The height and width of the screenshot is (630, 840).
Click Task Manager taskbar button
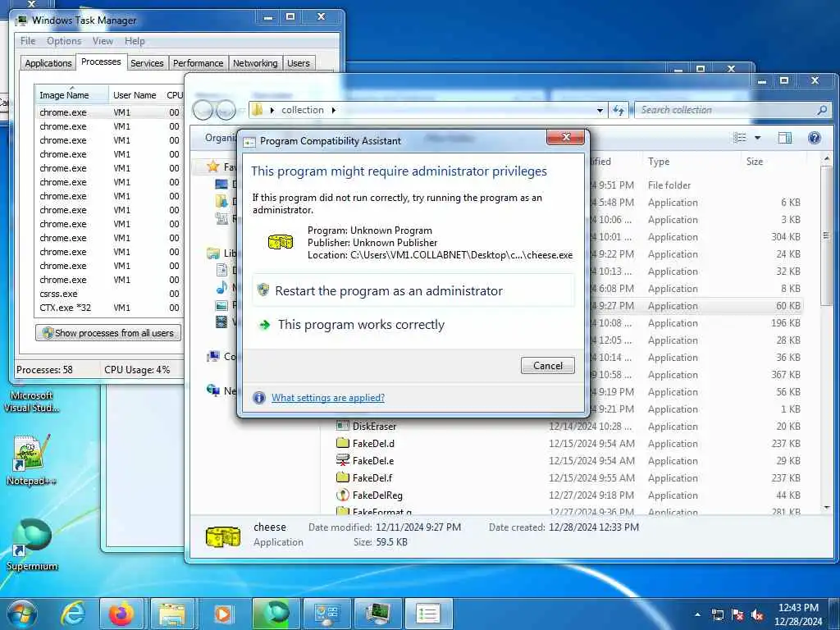pyautogui.click(x=377, y=614)
